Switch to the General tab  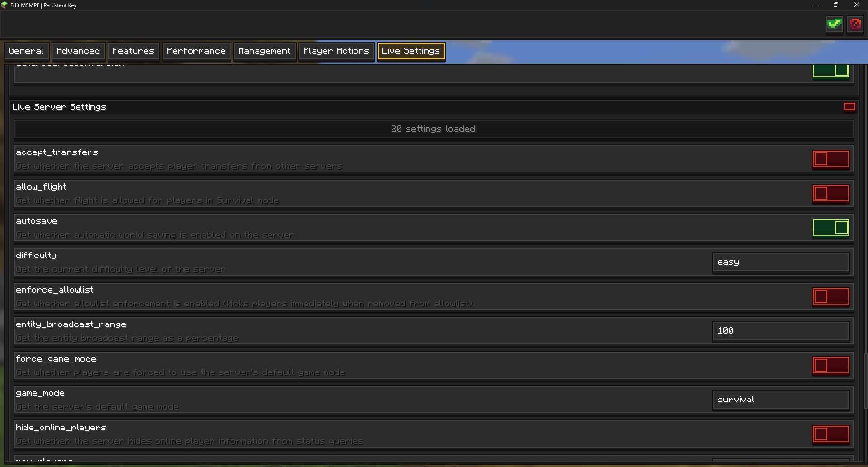pyautogui.click(x=26, y=51)
